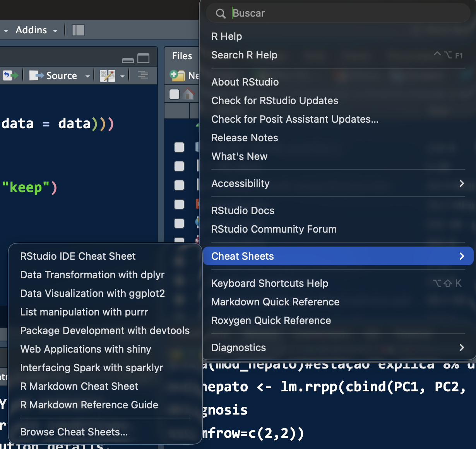Expand the Source options dropdown arrow
This screenshot has height=449, width=476.
point(87,76)
